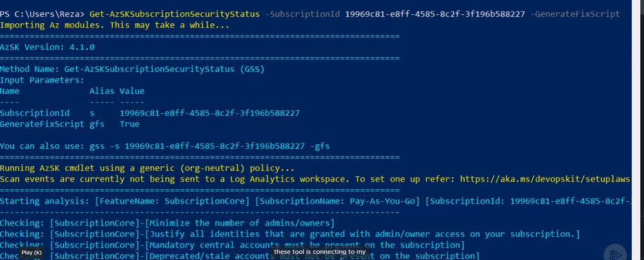This screenshot has width=644, height=260.
Task: Click the GenerateFixScript 'True' value
Action: 130,124
